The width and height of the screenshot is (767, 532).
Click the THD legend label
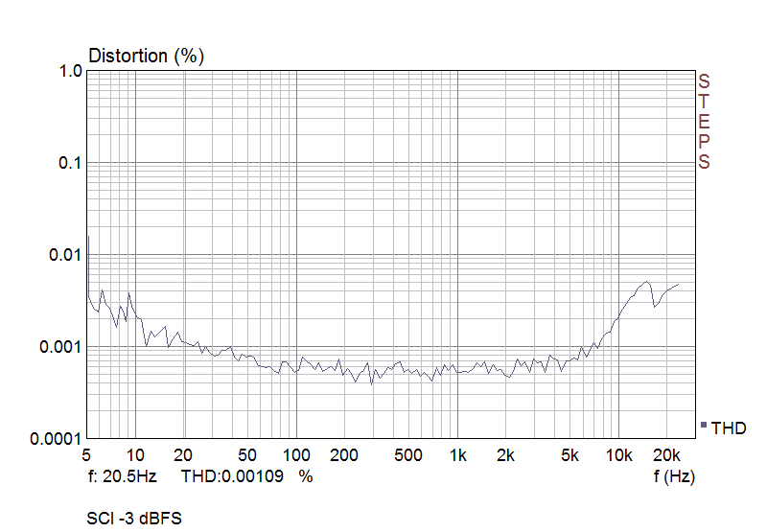[x=729, y=428]
